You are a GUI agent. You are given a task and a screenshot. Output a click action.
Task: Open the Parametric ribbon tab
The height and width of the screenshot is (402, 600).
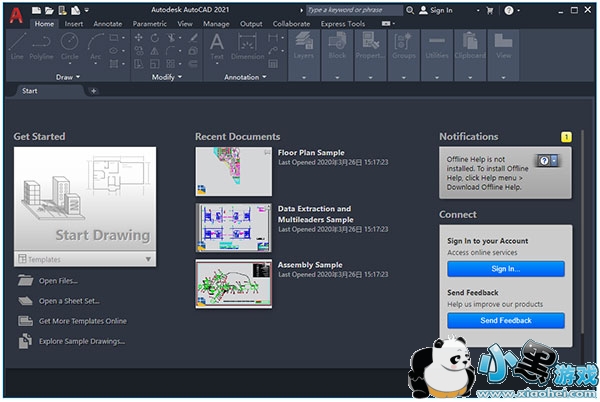pos(149,22)
